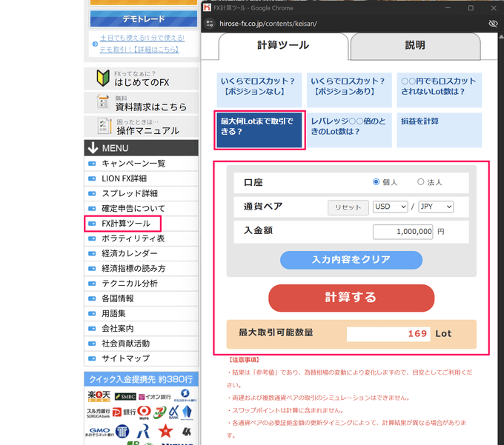Screen dimensions: 504x445
Task: Open サイトマップ in the side menu
Action: (141, 358)
